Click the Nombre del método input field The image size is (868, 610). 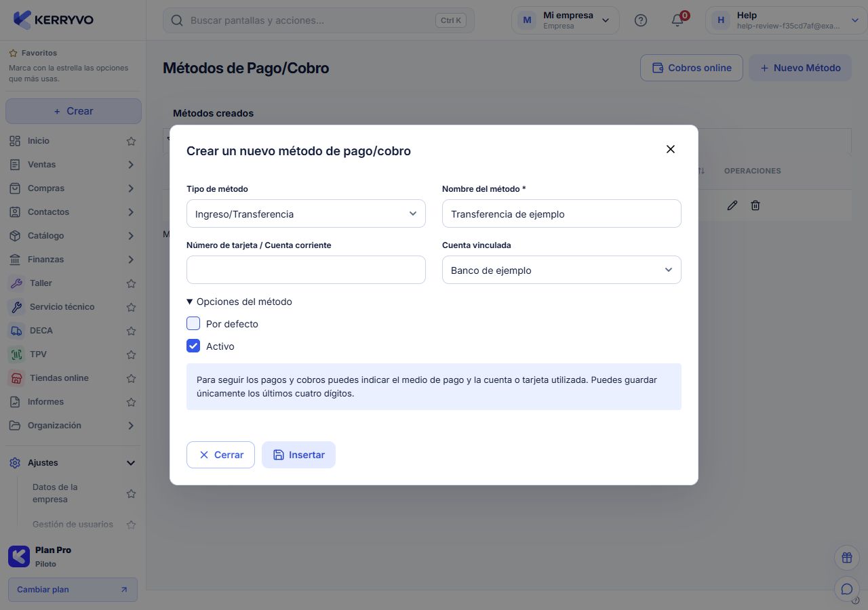[561, 213]
